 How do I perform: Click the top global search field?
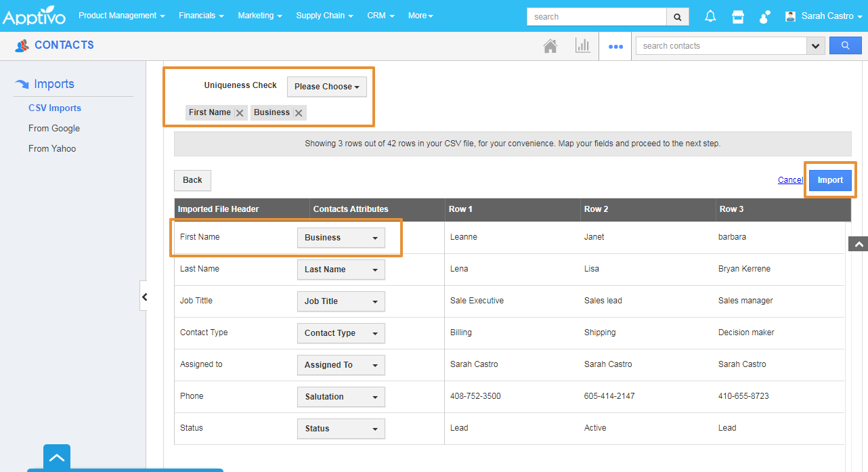click(596, 17)
